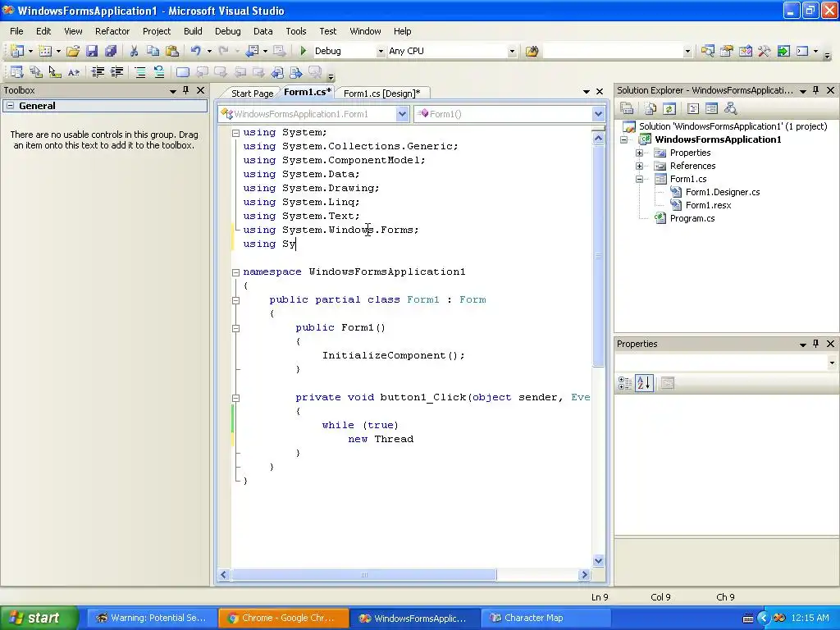The width and height of the screenshot is (840, 630).
Task: Toggle auto-hide pin on Properties panel
Action: [x=816, y=344]
